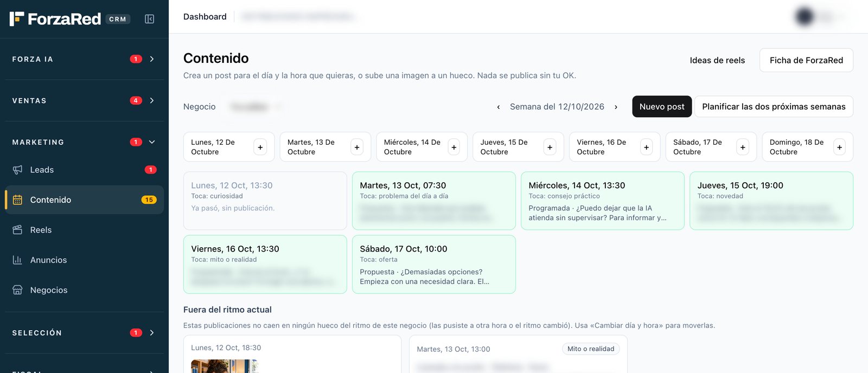Open the Reels clapperboard icon

17,230
